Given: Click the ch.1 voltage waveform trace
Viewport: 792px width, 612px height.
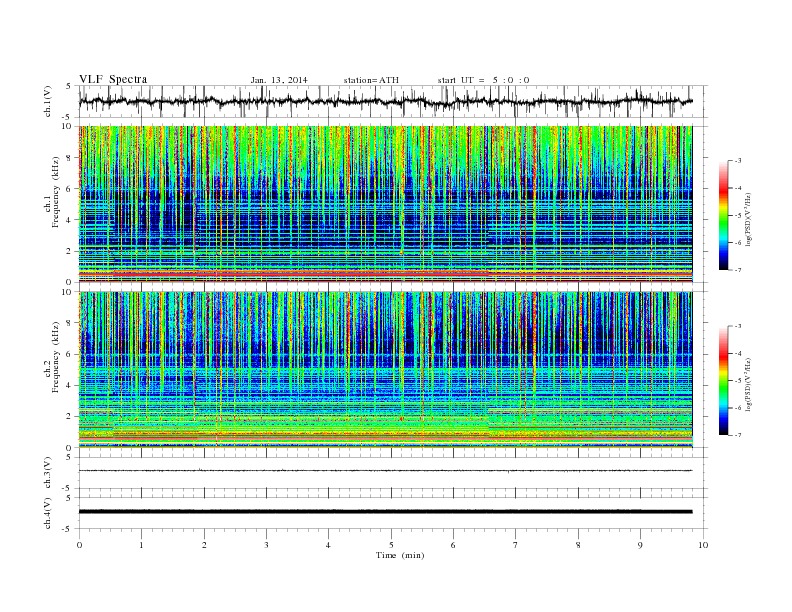Looking at the screenshot, I should pyautogui.click(x=385, y=101).
